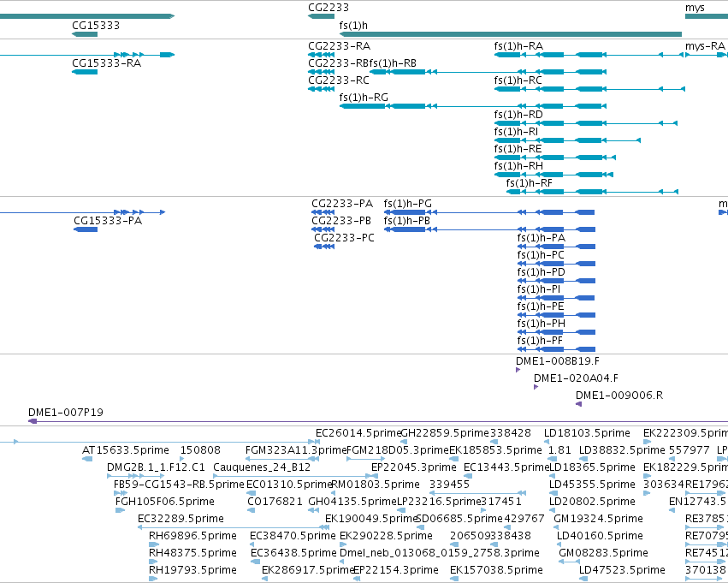The height and width of the screenshot is (583, 728).
Task: Click EST label DMG2B.1_1.F12.C1
Action: click(156, 467)
